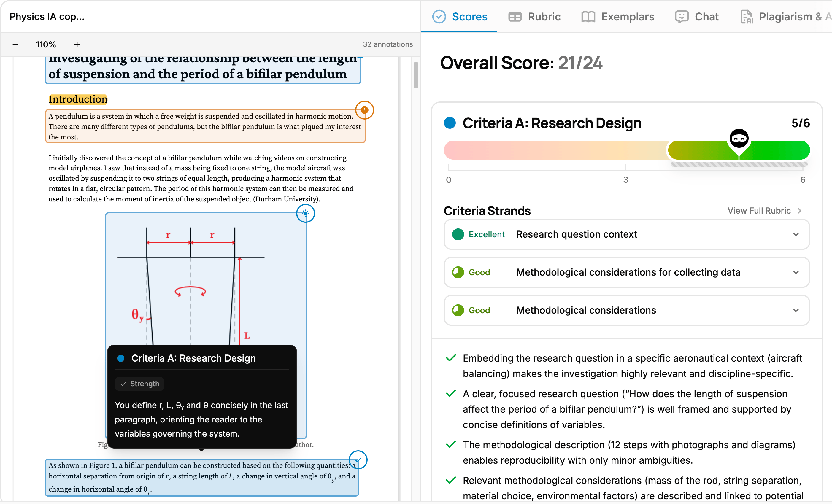
Task: Zoom out using the minus icon
Action: point(15,44)
